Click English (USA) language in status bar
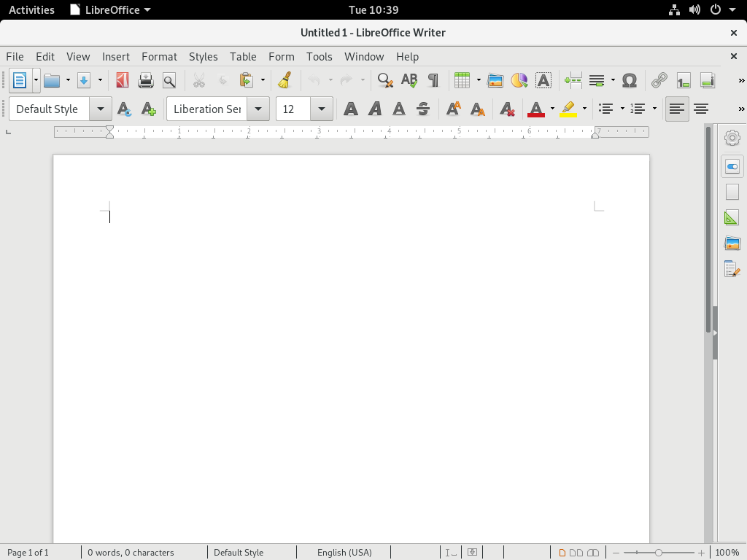 point(344,553)
